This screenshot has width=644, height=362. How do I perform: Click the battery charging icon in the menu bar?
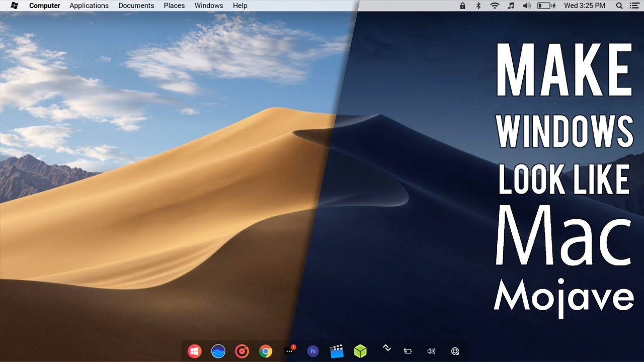click(546, 6)
